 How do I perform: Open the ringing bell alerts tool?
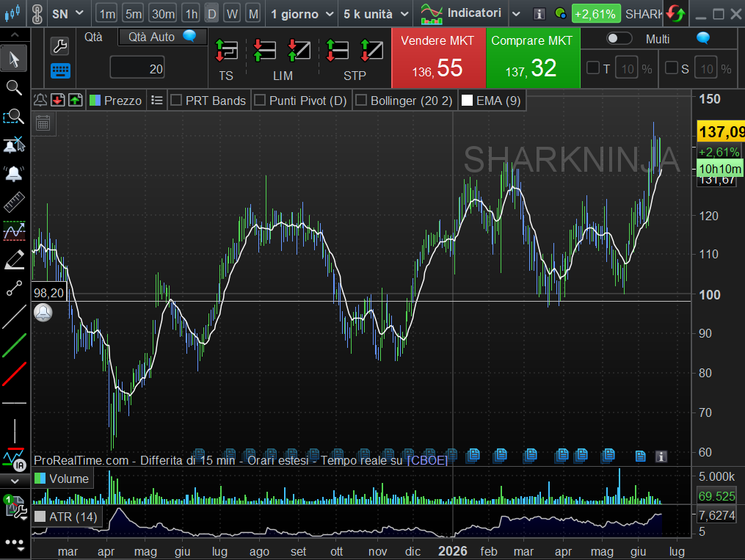coord(14,173)
